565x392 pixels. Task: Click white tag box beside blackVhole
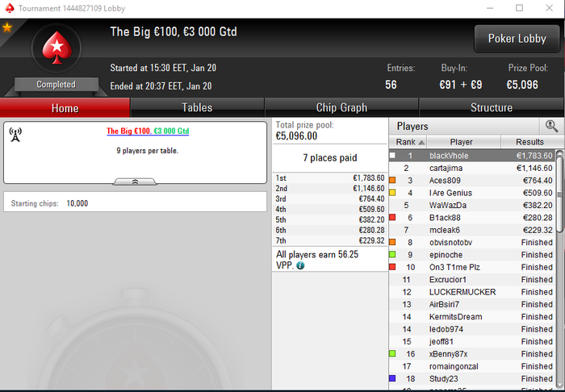coord(392,156)
